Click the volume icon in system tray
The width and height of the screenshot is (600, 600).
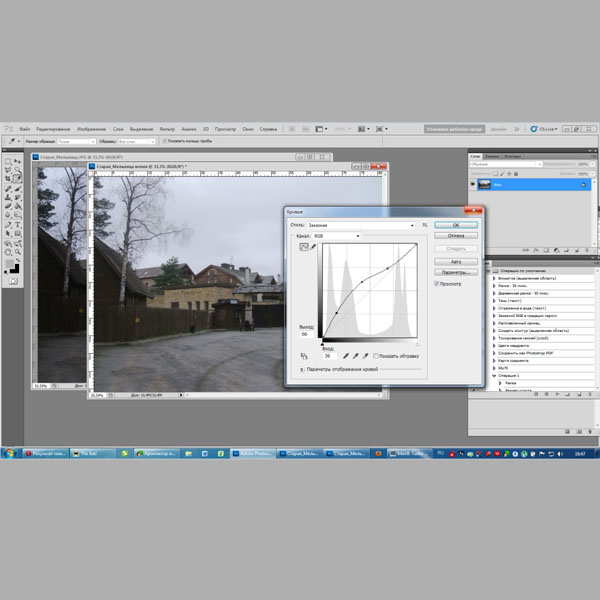(x=560, y=454)
